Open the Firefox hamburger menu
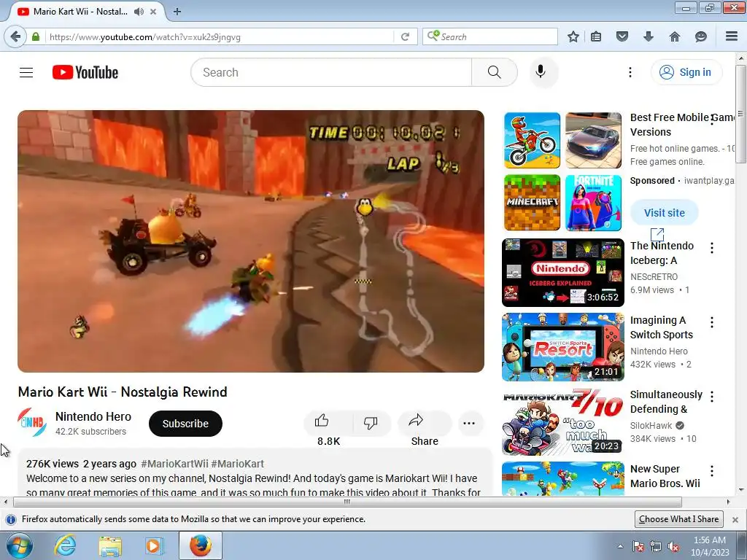The width and height of the screenshot is (747, 560). point(732,36)
